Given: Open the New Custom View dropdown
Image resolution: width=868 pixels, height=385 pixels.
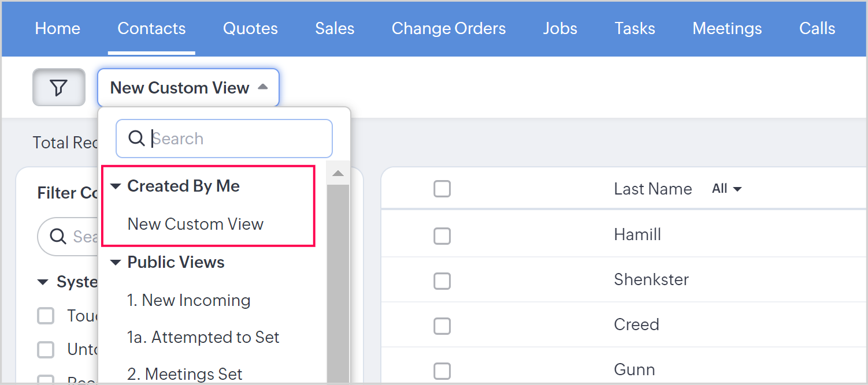Looking at the screenshot, I should [x=188, y=88].
